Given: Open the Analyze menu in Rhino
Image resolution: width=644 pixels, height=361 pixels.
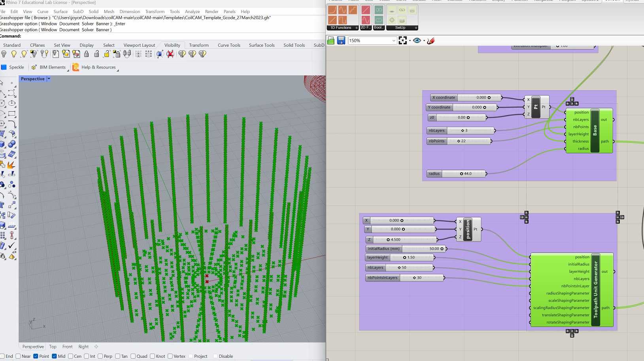Looking at the screenshot, I should coord(192,11).
